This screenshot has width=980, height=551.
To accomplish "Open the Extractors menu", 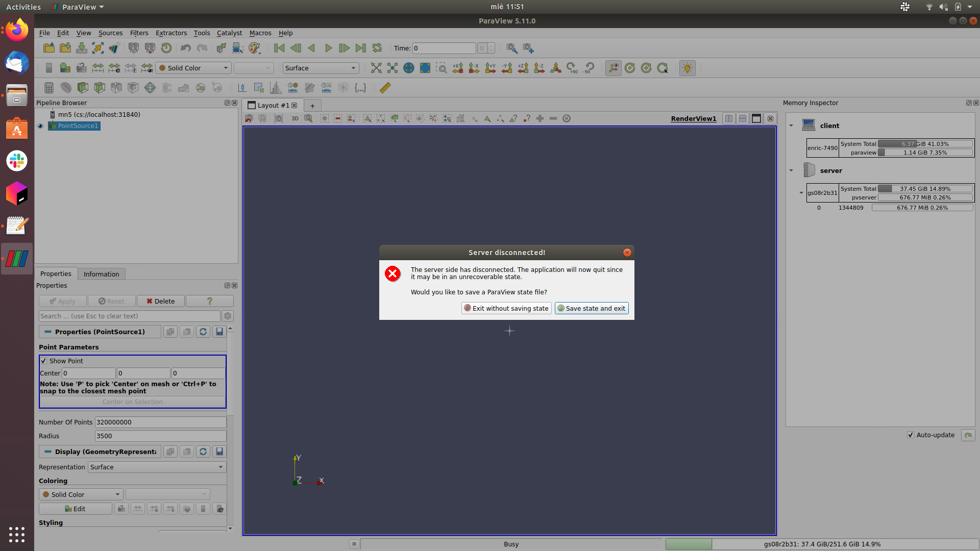I will tap(171, 33).
